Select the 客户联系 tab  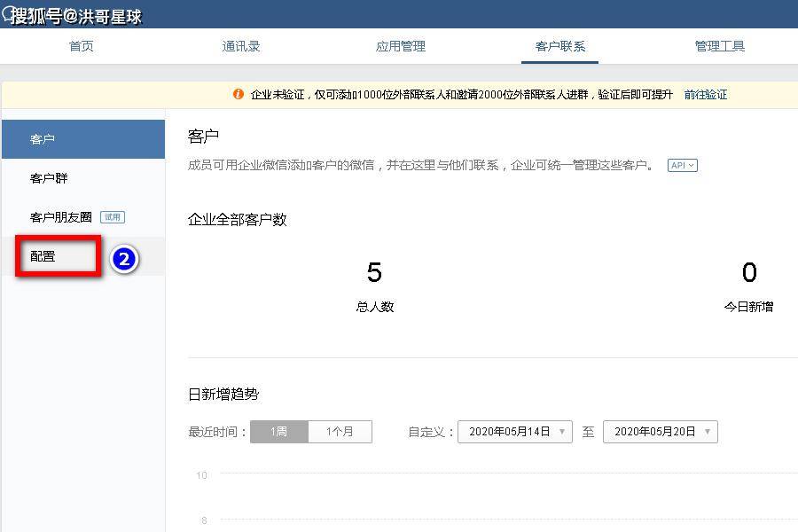coord(559,46)
